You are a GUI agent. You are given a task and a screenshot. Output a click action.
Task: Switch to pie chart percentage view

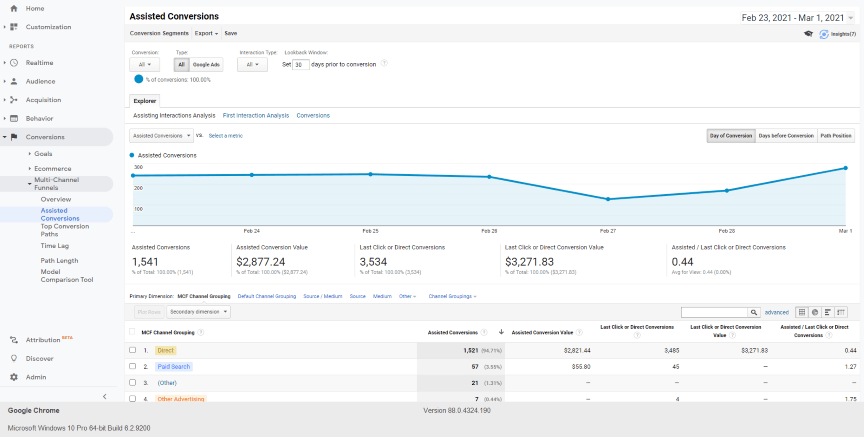pyautogui.click(x=815, y=312)
